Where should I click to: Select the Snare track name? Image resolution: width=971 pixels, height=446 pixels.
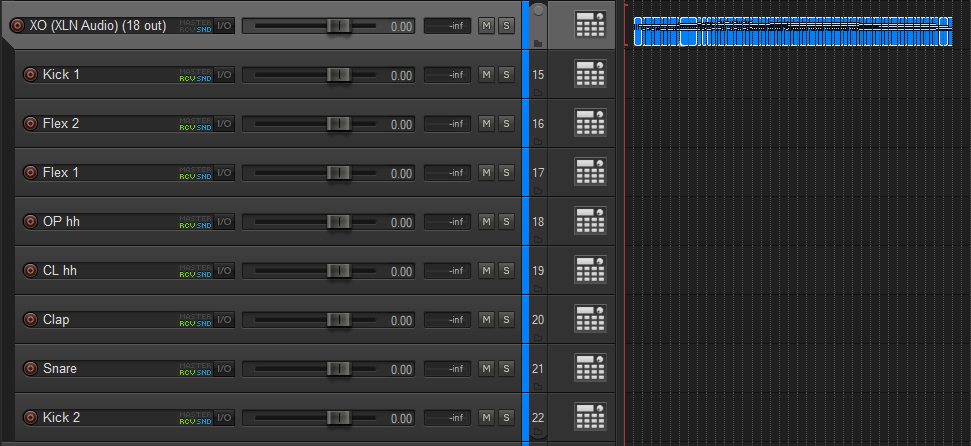(60, 369)
